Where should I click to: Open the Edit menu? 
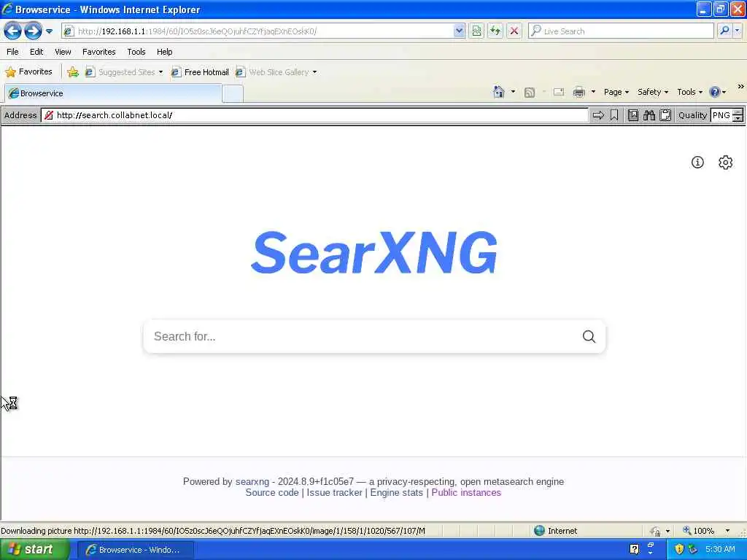click(36, 52)
